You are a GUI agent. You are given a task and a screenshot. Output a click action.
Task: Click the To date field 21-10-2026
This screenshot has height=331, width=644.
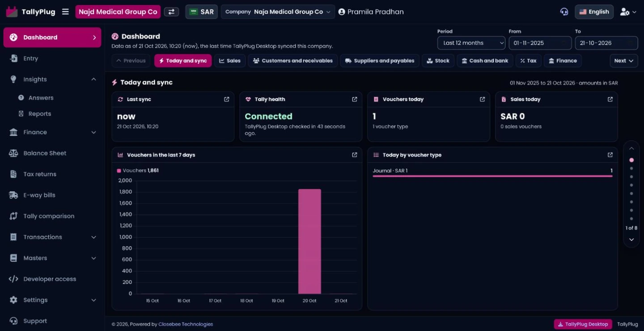pos(606,43)
